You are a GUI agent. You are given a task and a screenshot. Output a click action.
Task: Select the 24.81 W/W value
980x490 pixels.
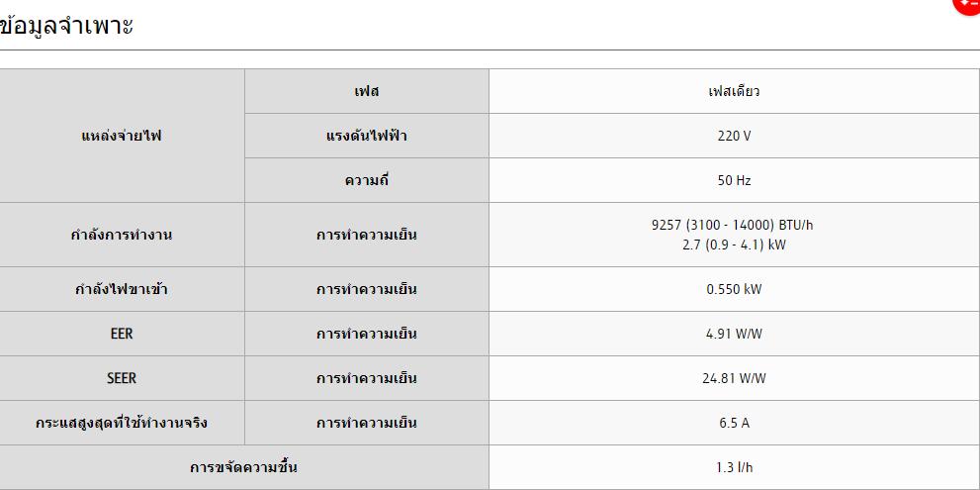click(x=735, y=378)
